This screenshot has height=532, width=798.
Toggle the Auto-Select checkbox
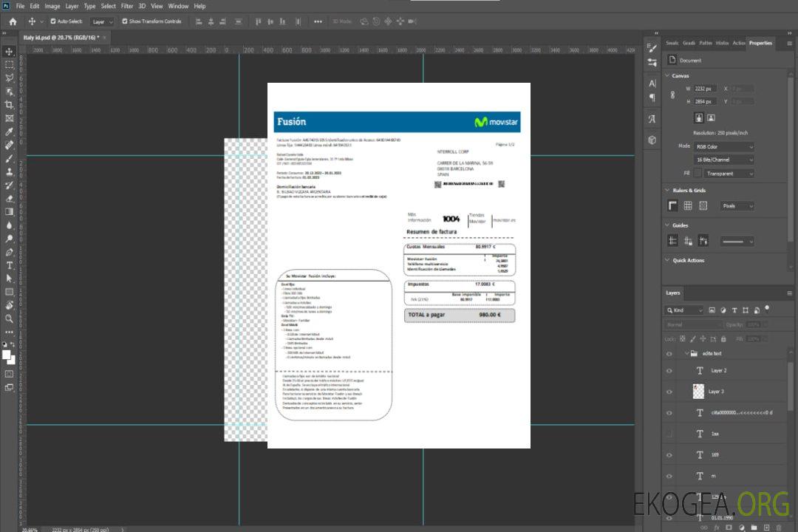pos(53,21)
